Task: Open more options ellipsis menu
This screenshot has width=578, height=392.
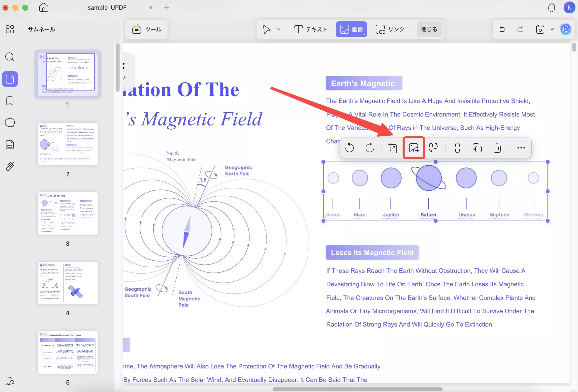Action: [x=521, y=148]
